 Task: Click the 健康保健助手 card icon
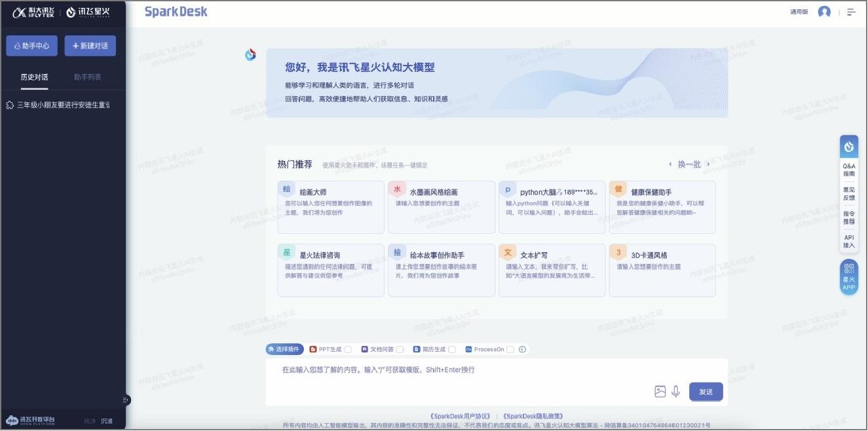pos(618,189)
